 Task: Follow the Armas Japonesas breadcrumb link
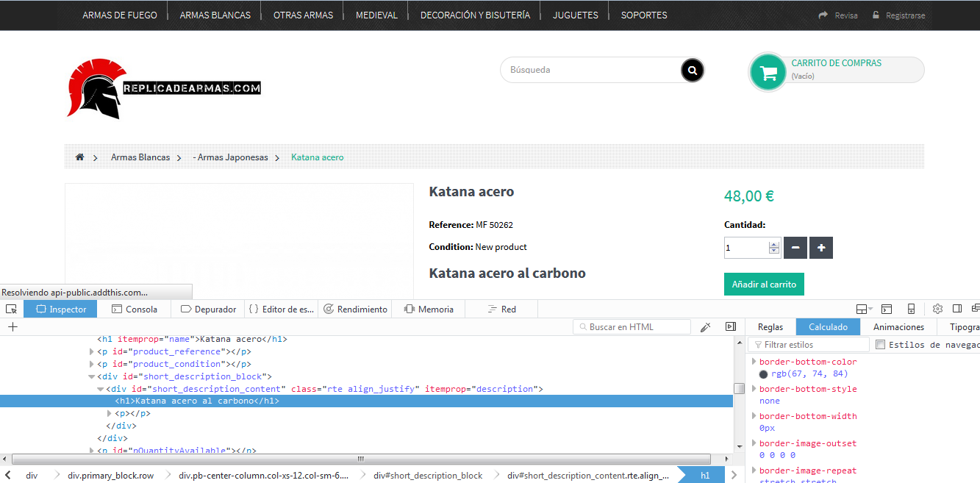231,157
